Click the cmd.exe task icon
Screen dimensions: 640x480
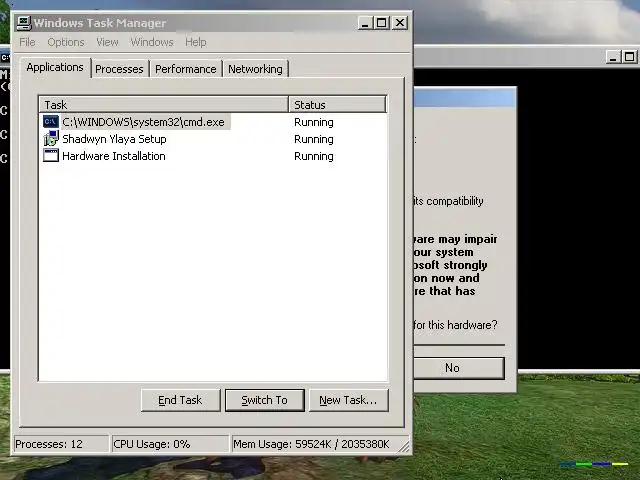pos(51,121)
